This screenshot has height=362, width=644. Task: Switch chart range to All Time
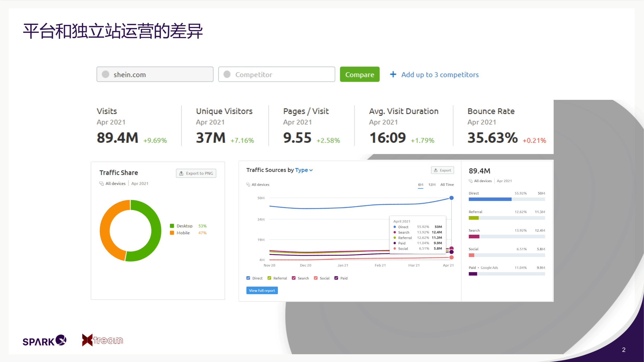tap(447, 185)
